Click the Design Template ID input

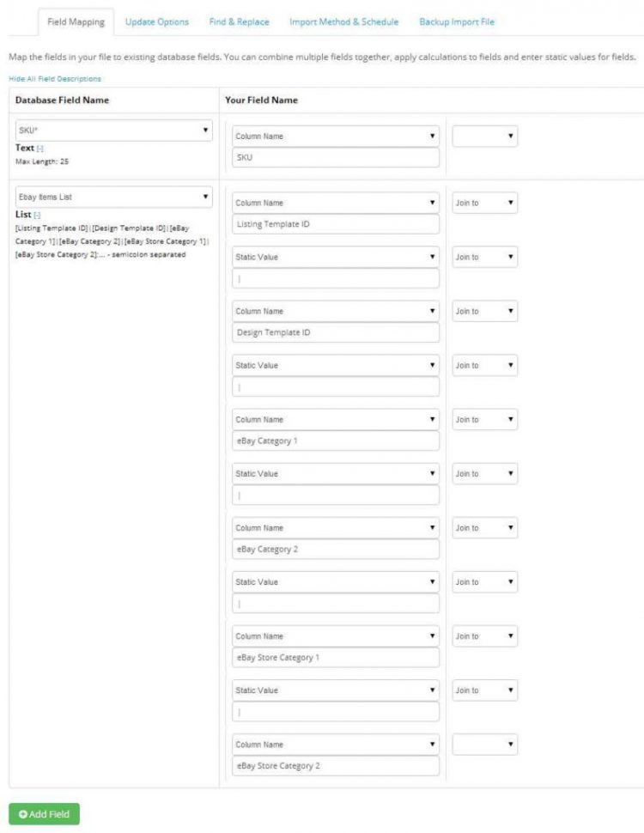tap(336, 332)
